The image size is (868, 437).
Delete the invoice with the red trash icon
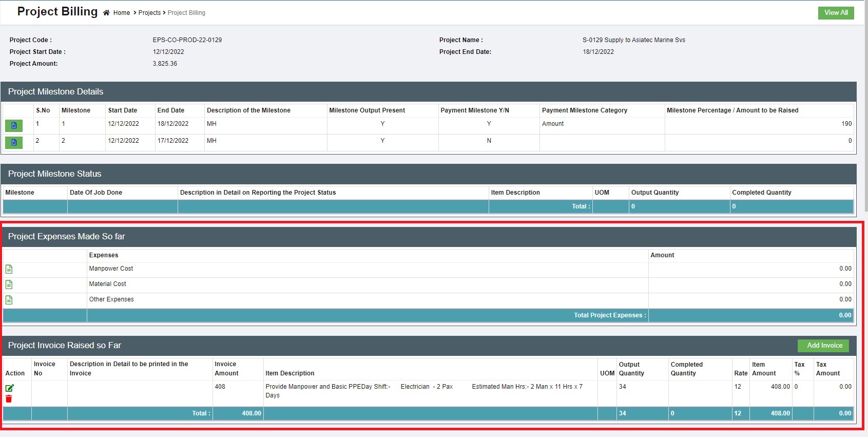9,399
